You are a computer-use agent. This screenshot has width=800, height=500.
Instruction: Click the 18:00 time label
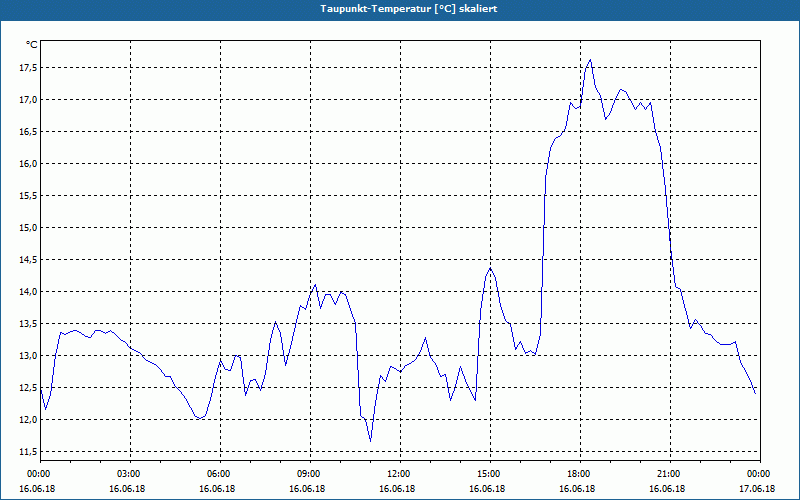click(578, 474)
